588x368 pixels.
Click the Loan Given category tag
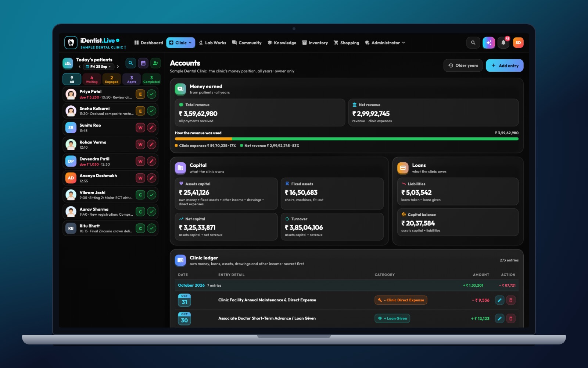coord(392,319)
